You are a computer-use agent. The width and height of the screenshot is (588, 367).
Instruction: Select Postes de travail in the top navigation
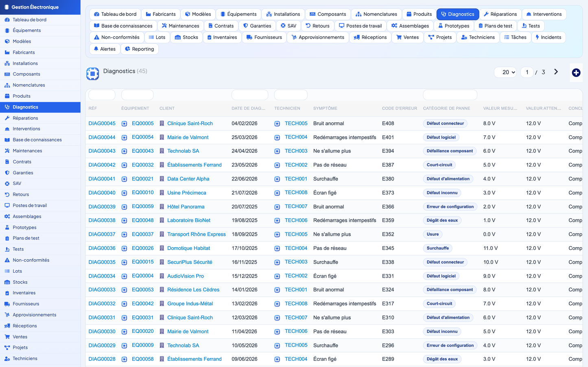pos(361,26)
